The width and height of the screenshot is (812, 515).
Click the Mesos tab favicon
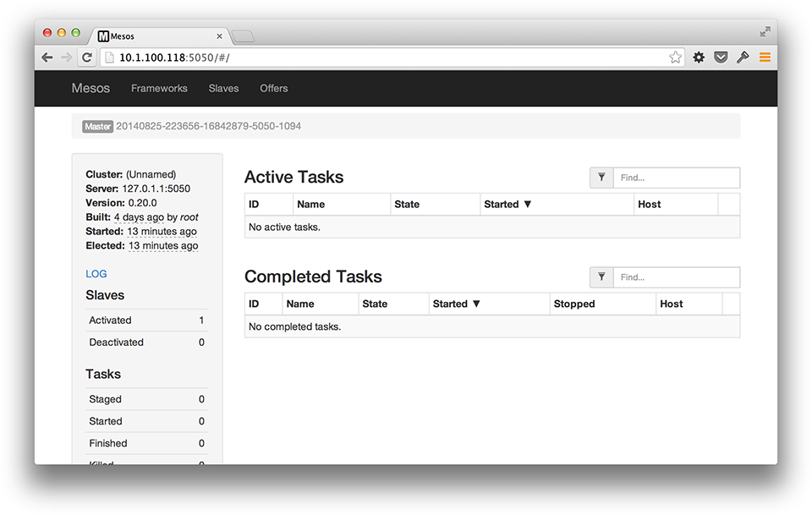click(x=103, y=36)
